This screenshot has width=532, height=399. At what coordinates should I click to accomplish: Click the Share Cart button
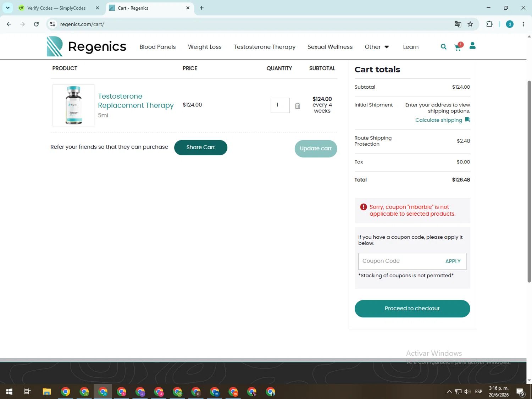click(x=201, y=148)
